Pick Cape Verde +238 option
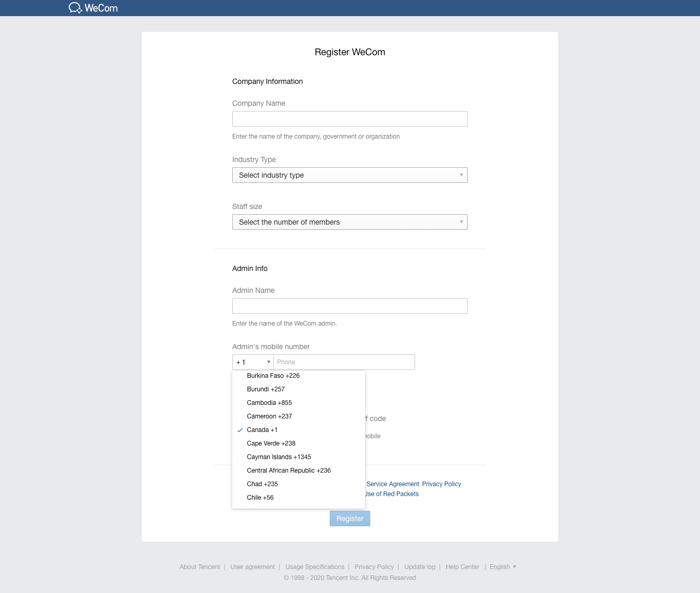Viewport: 700px width, 593px height. [298, 443]
